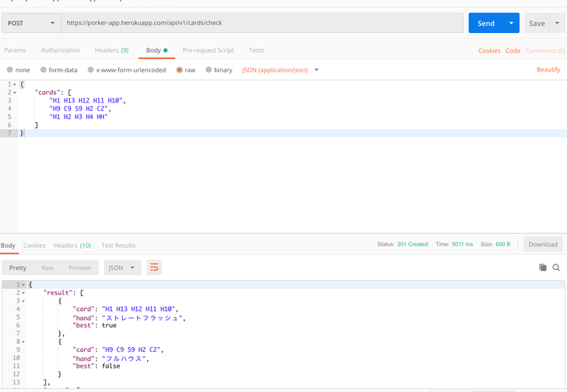Collapse response line 8 object fold arrow
This screenshot has width=567, height=392.
coord(24,342)
